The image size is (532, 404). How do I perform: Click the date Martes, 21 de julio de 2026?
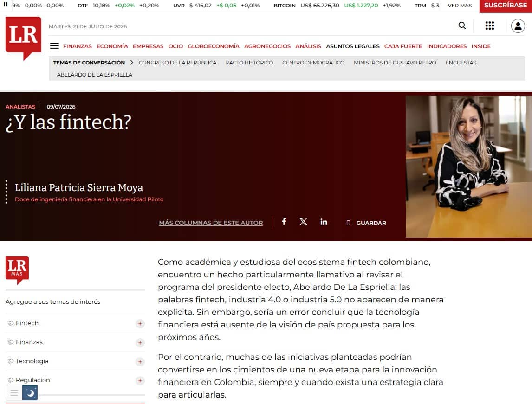pyautogui.click(x=88, y=26)
